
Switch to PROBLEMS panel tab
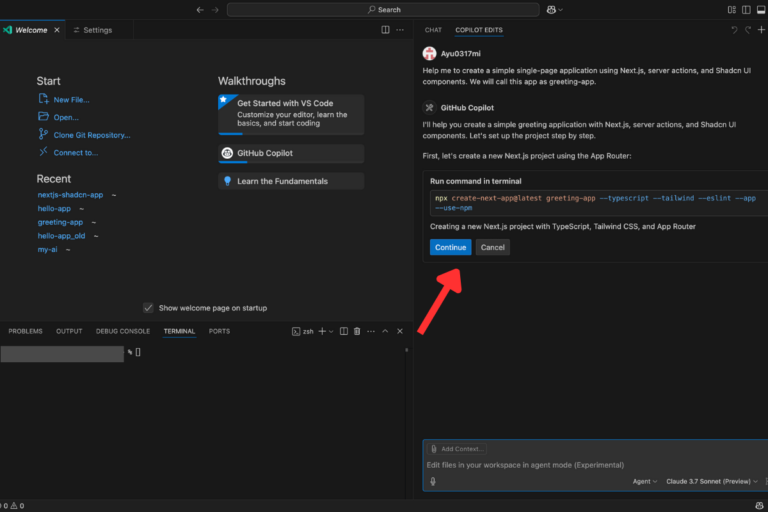tap(25, 331)
